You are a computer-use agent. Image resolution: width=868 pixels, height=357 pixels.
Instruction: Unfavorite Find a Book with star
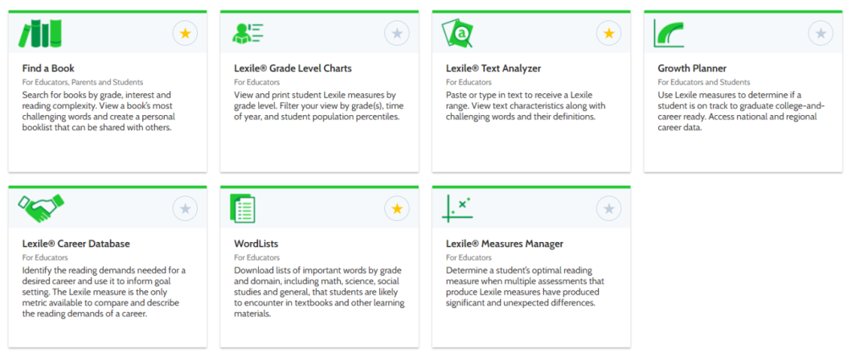pos(185,34)
